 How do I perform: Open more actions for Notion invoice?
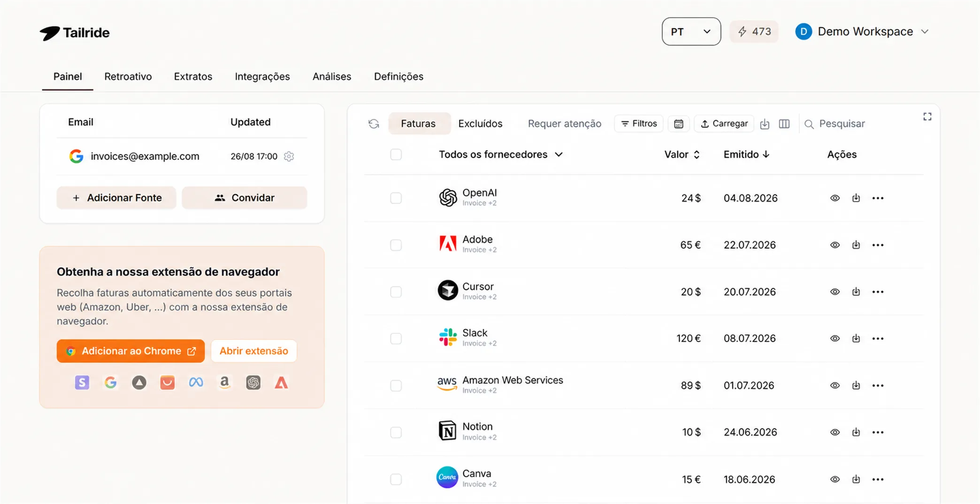tap(878, 432)
